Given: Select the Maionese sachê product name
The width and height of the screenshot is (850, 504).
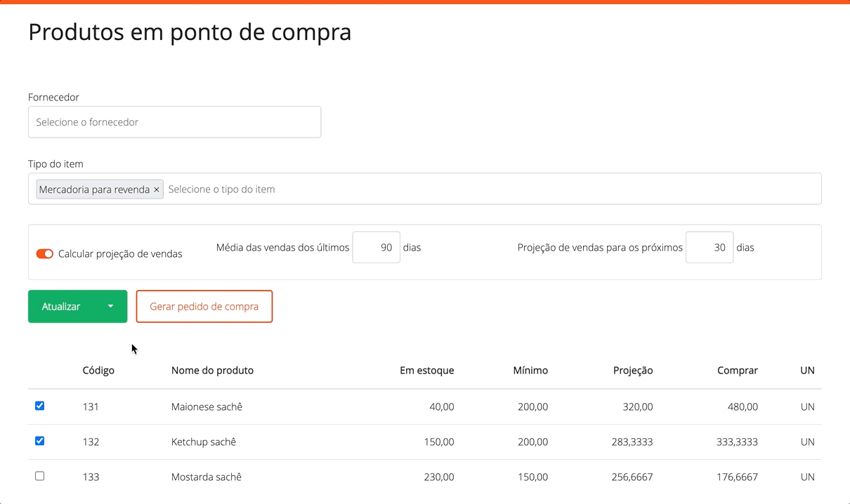Looking at the screenshot, I should click(x=207, y=407).
